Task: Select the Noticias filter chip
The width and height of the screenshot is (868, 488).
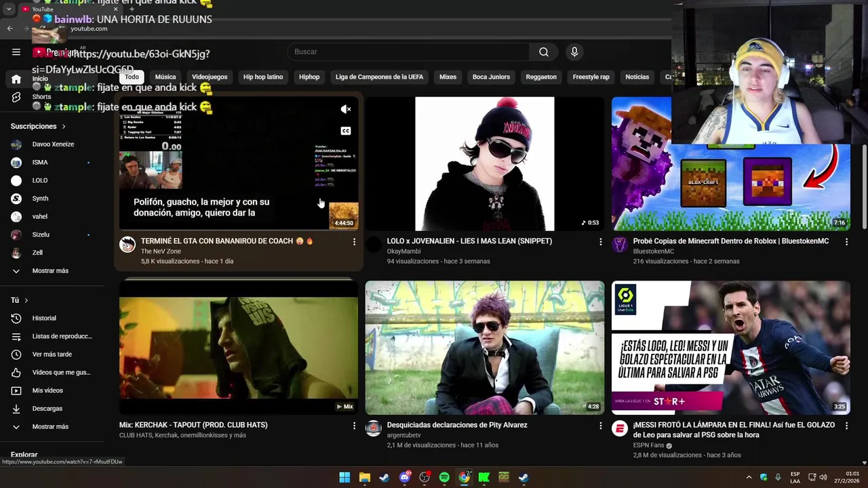Action: tap(637, 77)
